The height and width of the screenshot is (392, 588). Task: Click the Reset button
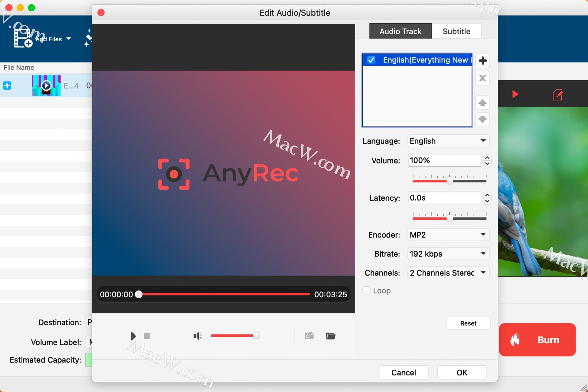click(468, 323)
